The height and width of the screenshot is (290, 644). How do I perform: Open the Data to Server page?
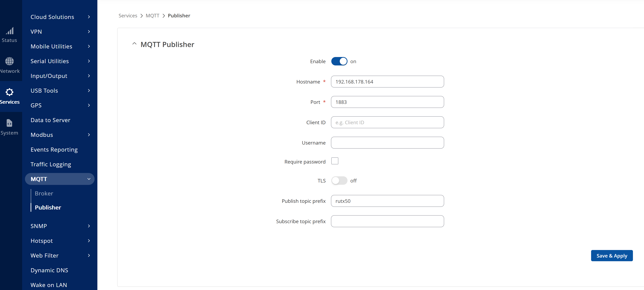coord(50,120)
